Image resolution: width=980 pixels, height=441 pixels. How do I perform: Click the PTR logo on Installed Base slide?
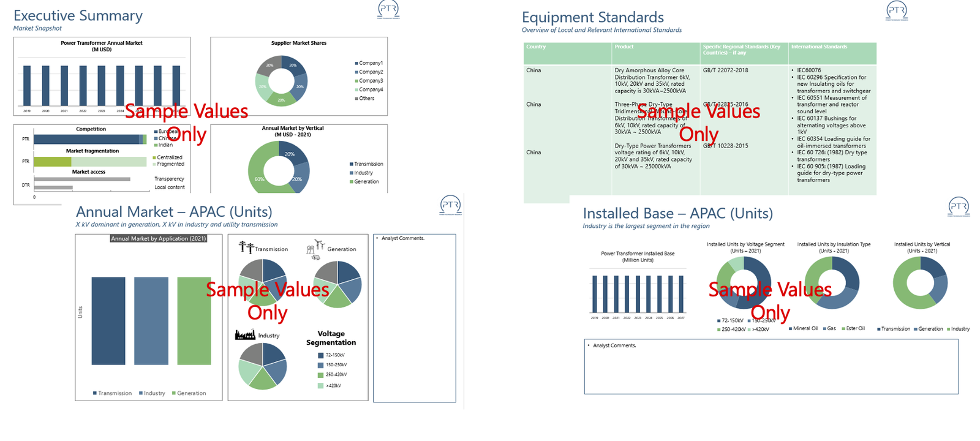(959, 206)
